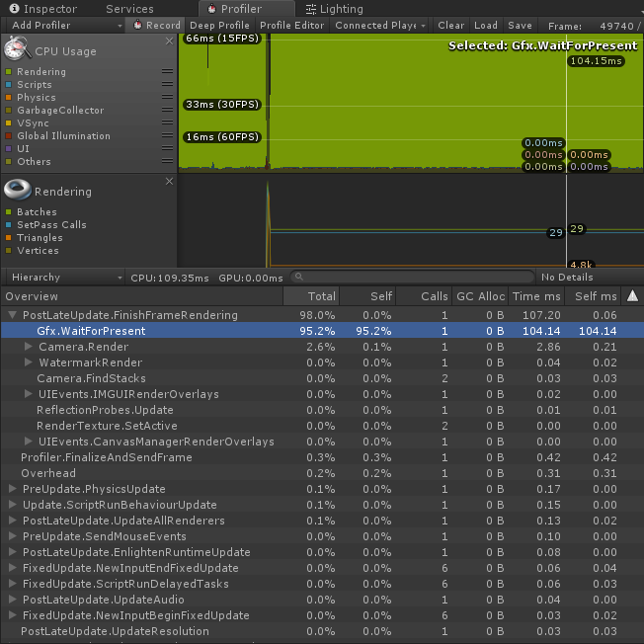This screenshot has height=644, width=644.
Task: Sort by the Self column header
Action: click(367, 295)
